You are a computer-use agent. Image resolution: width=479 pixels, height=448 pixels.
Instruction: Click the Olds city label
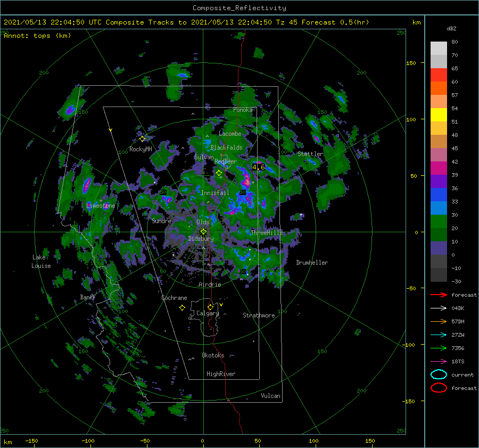(203, 222)
